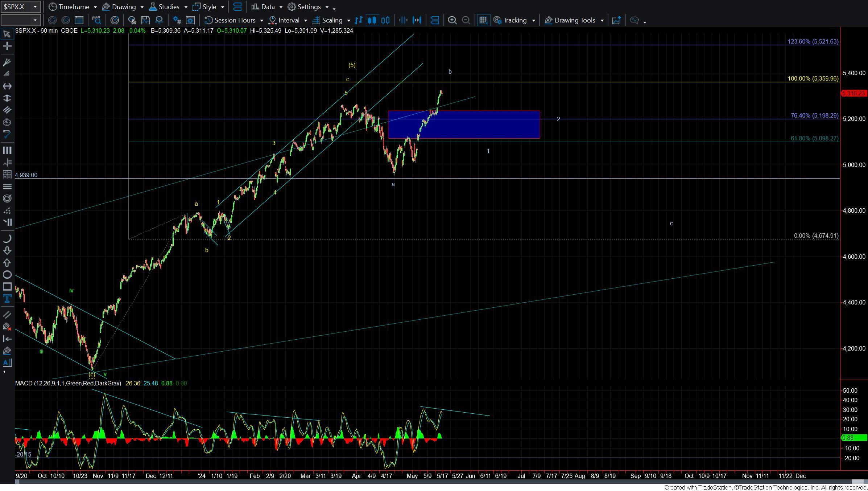Image resolution: width=868 pixels, height=491 pixels.
Task: Activate the Text annotation tool
Action: point(7,299)
